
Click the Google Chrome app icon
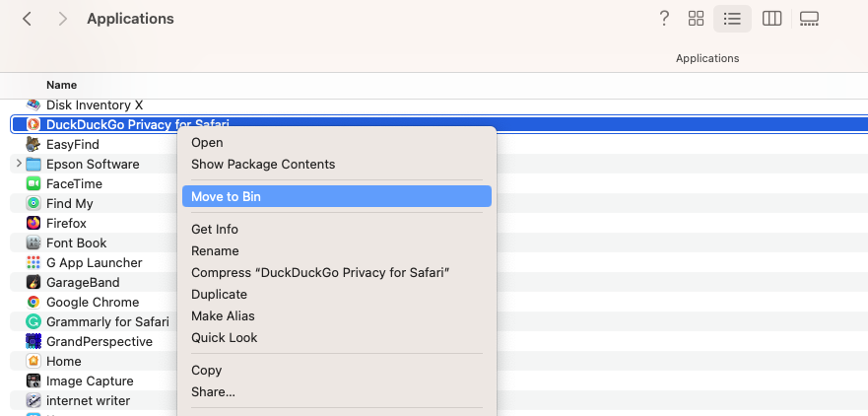click(33, 302)
